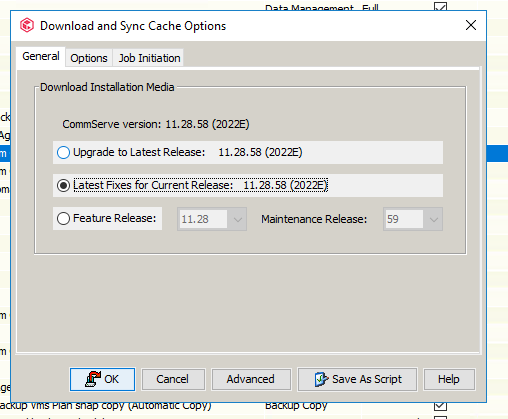Click the Maintenance Release label
Screen dimensions: 508x419
point(314,219)
